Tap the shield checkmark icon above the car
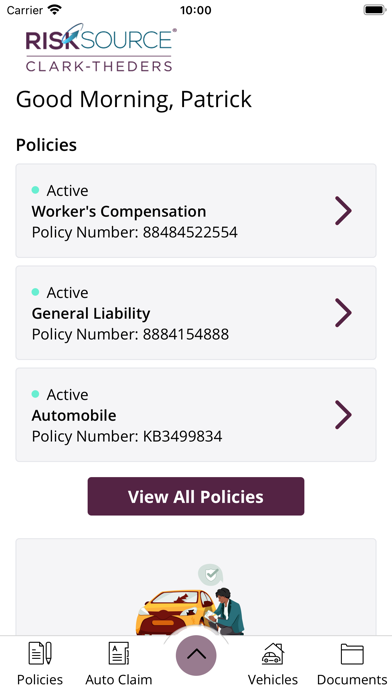This screenshot has height=696, width=392. click(x=210, y=574)
